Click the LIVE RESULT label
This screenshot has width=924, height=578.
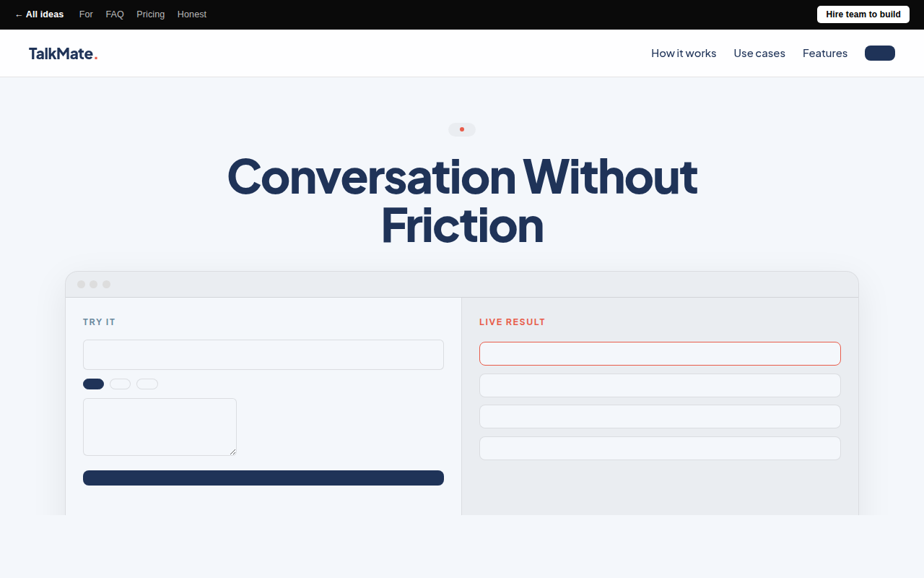point(513,322)
